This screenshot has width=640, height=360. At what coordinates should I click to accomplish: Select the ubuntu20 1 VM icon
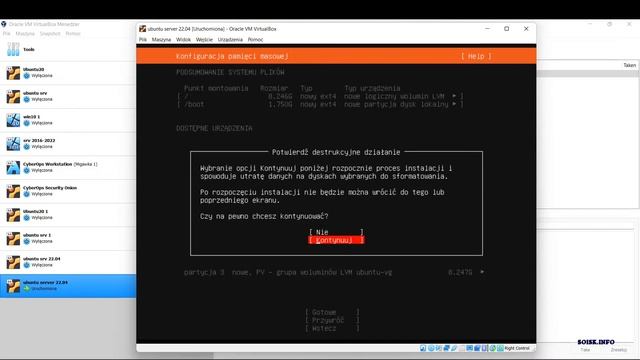13,215
